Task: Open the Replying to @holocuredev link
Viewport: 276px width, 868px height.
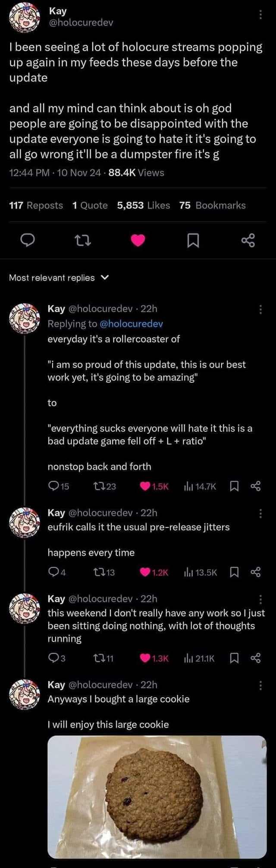Action: (131, 324)
